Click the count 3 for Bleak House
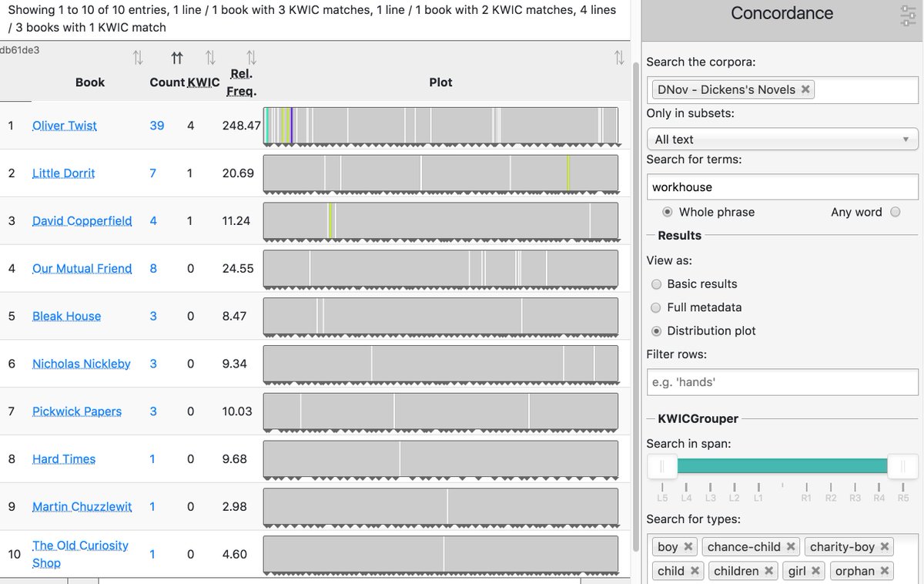This screenshot has width=924, height=584. pyautogui.click(x=153, y=317)
